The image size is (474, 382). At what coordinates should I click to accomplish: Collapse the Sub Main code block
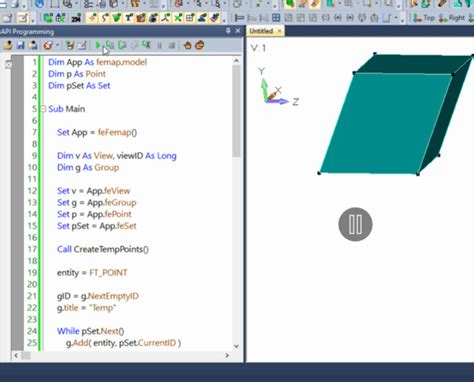click(x=43, y=109)
